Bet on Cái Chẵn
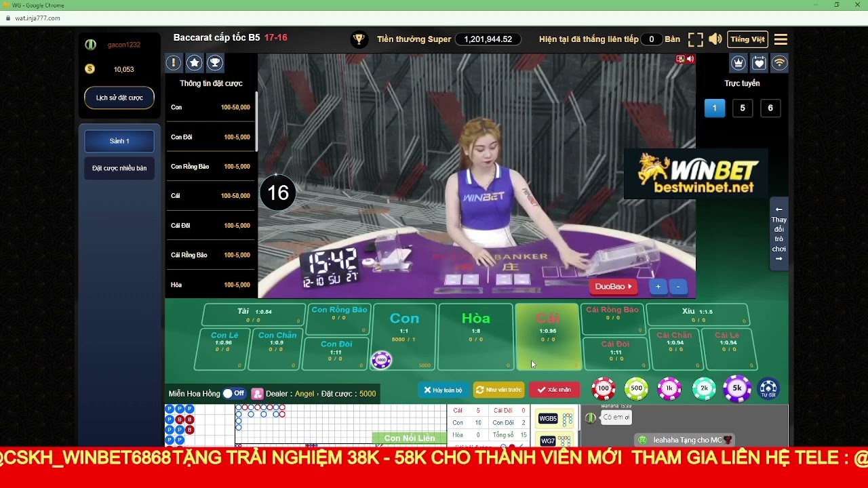 click(675, 349)
